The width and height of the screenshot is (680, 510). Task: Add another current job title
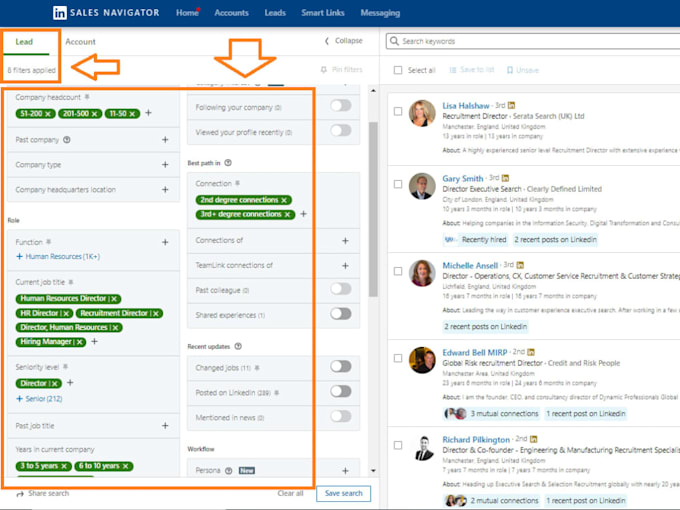(95, 341)
